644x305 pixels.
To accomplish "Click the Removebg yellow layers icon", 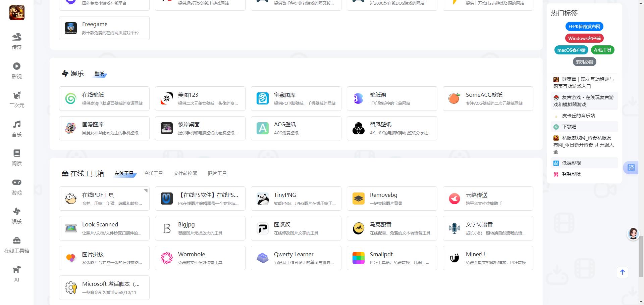I will pyautogui.click(x=359, y=199).
